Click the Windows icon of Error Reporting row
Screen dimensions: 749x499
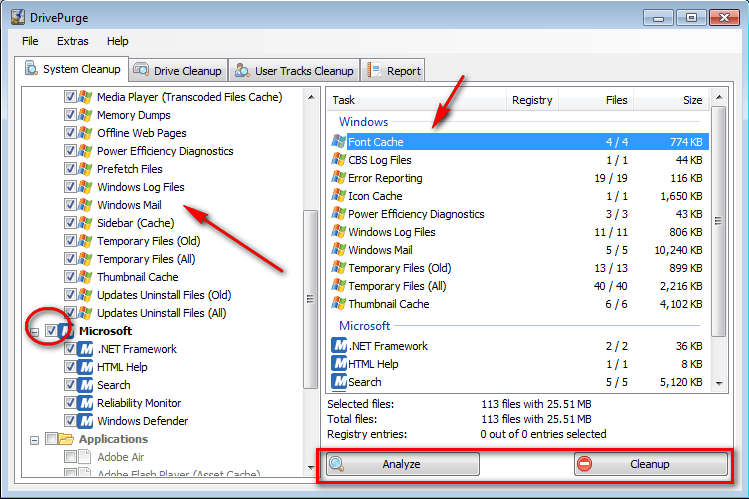[339, 178]
